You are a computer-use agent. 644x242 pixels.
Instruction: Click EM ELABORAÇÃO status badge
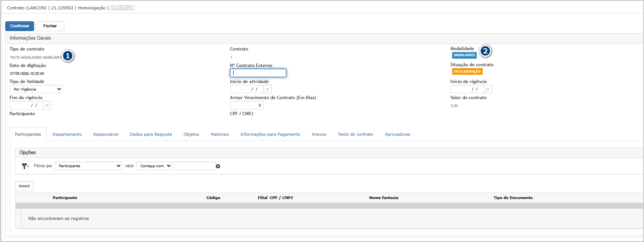click(467, 71)
